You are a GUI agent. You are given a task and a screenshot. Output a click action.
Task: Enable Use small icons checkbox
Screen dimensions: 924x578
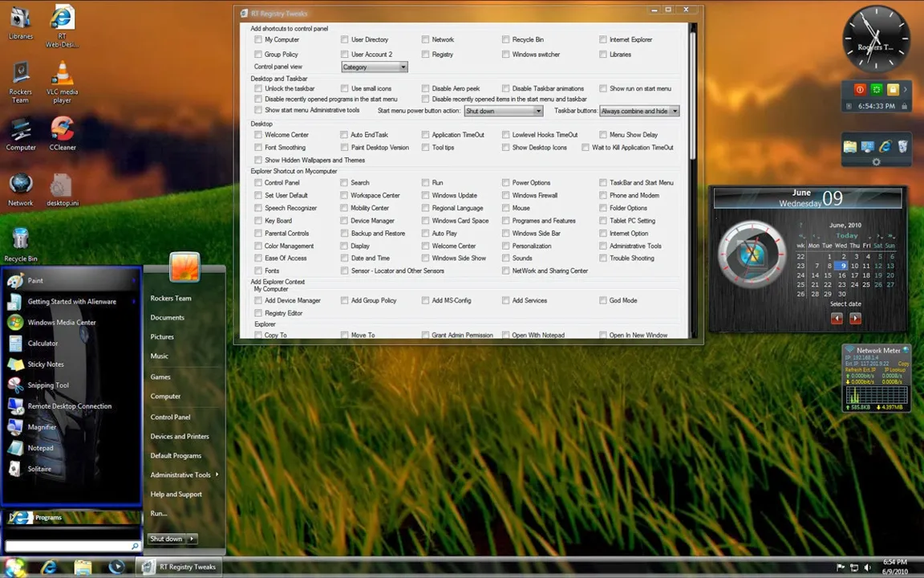coord(345,88)
